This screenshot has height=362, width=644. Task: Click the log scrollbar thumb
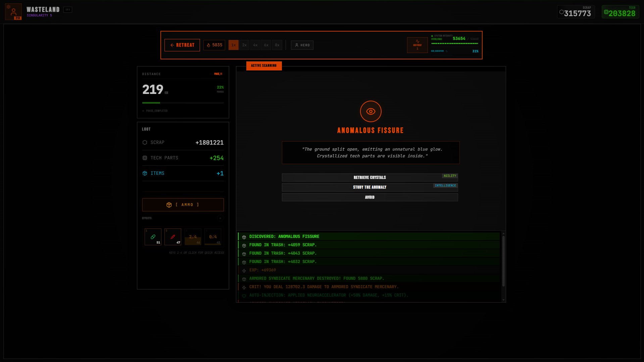tap(503, 261)
